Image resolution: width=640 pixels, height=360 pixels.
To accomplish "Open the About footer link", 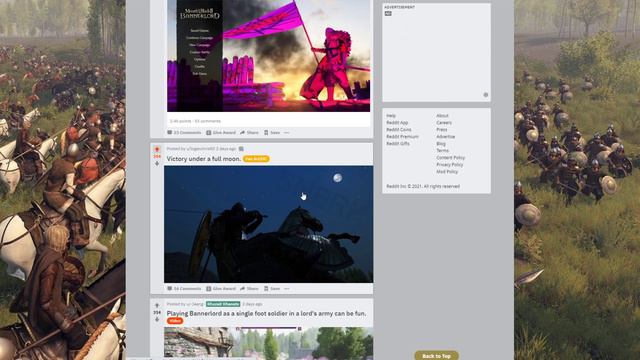I will (442, 116).
